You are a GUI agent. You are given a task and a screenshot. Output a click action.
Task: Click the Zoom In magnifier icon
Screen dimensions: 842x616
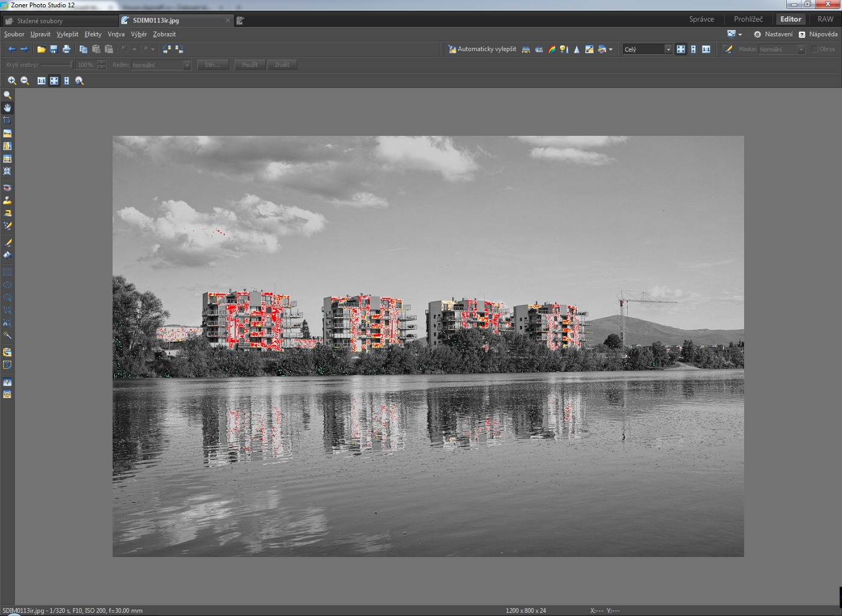(x=11, y=81)
